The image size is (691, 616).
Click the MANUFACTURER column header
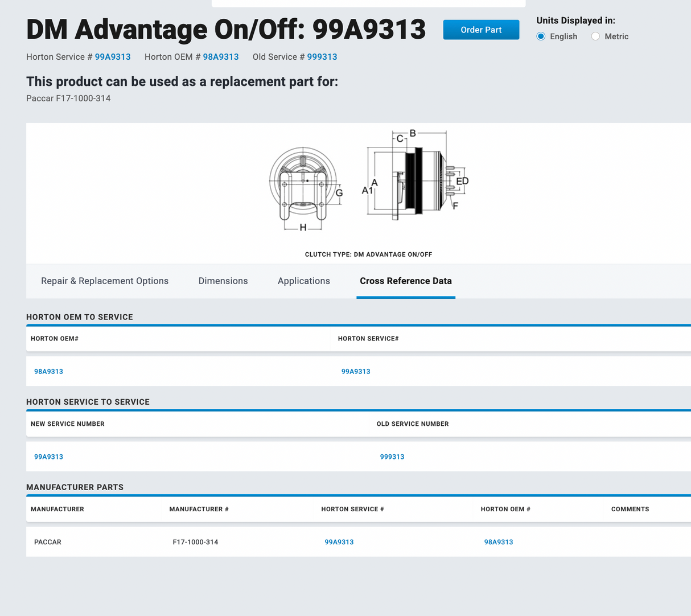coord(57,510)
